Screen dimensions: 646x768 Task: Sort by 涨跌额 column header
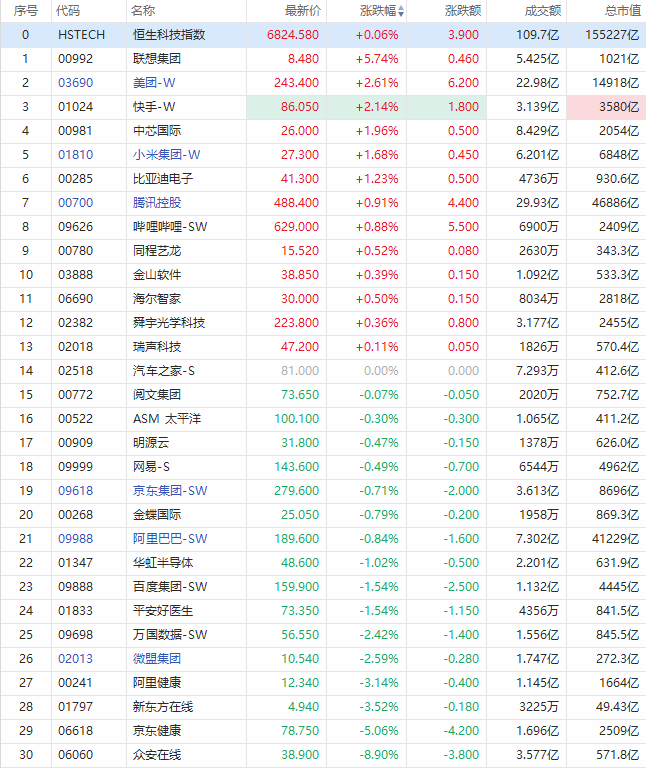tap(463, 11)
